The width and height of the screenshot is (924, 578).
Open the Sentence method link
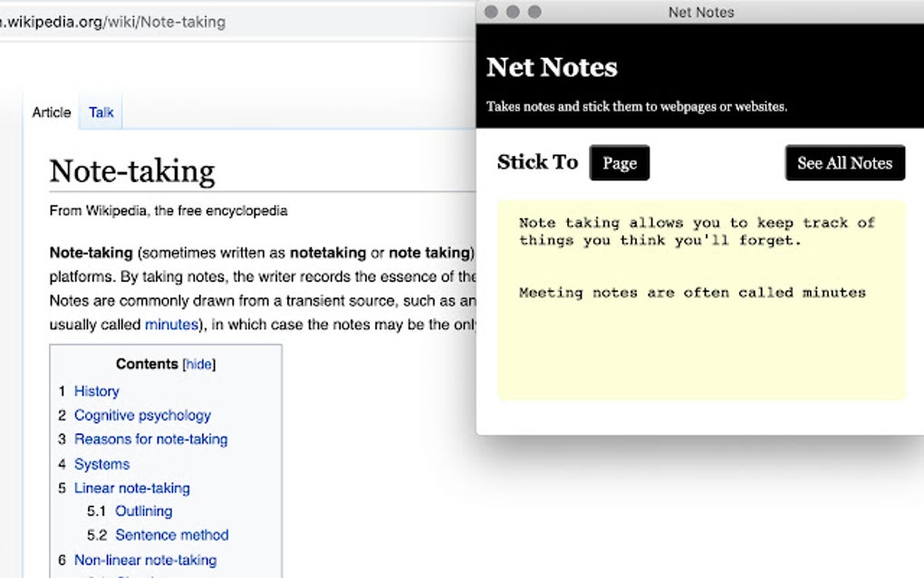pos(171,535)
